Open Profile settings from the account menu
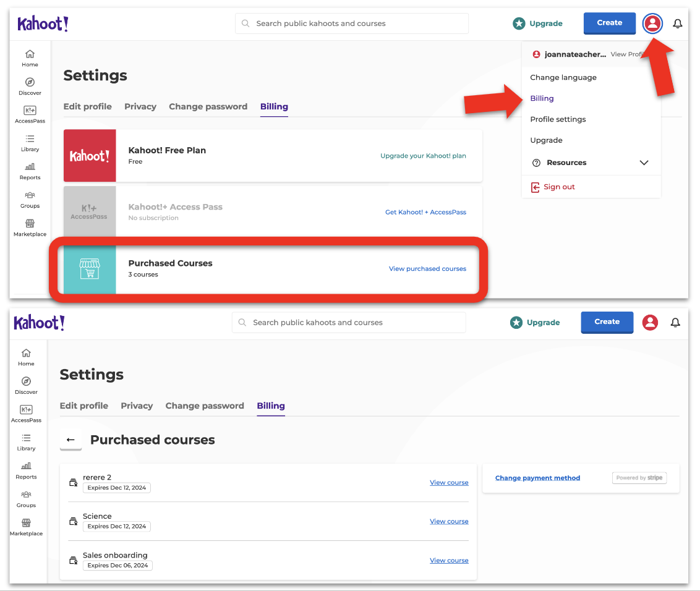The image size is (700, 591). pyautogui.click(x=558, y=119)
